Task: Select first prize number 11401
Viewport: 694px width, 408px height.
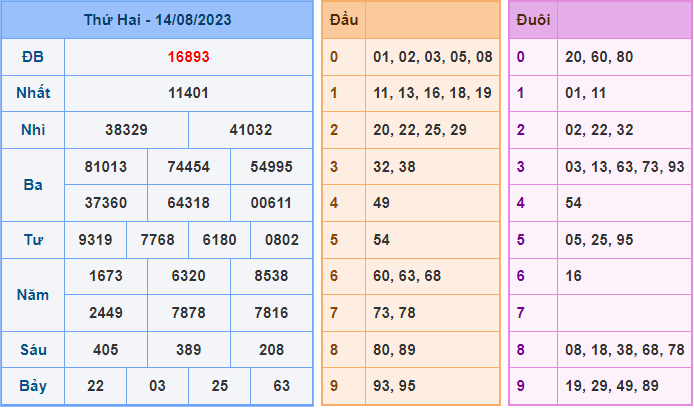Action: click(189, 93)
